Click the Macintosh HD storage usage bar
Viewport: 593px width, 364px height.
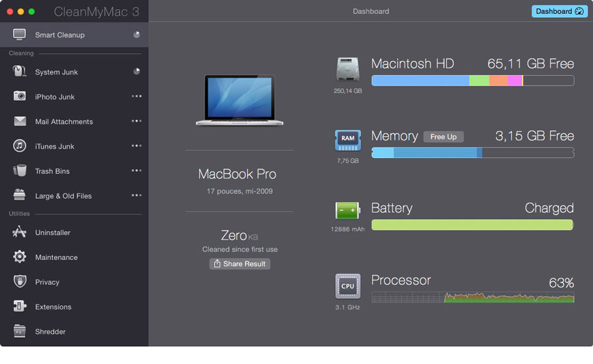472,80
